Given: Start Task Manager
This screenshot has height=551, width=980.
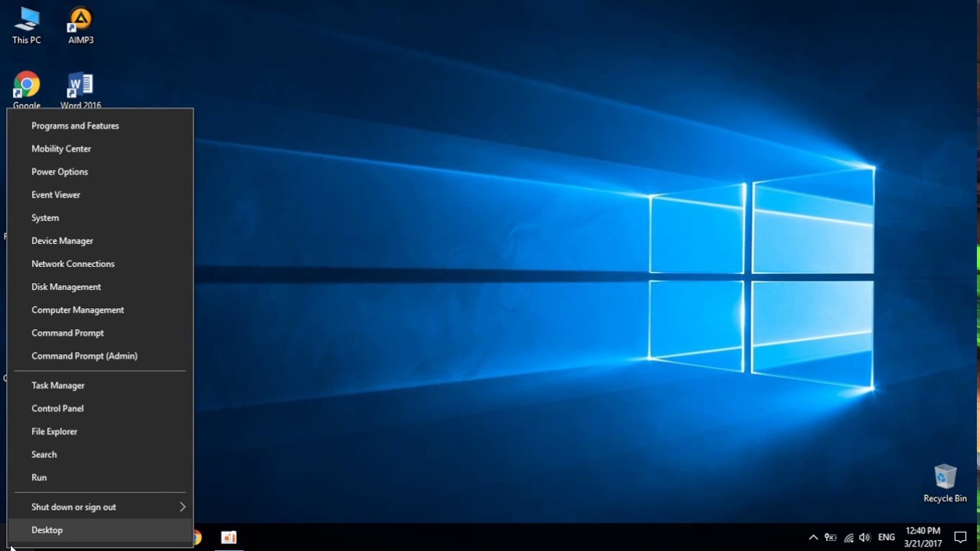Looking at the screenshot, I should click(x=100, y=385).
